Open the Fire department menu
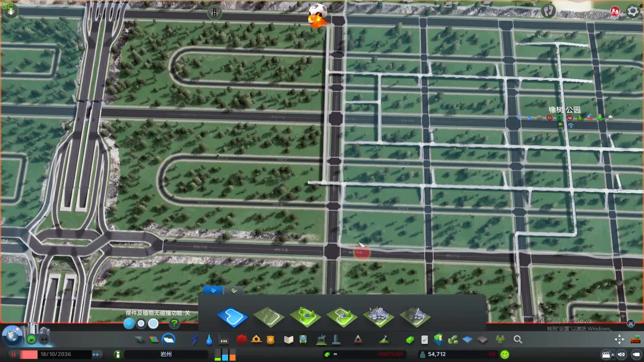Screen dimensions: 644x362 [x=256, y=340]
